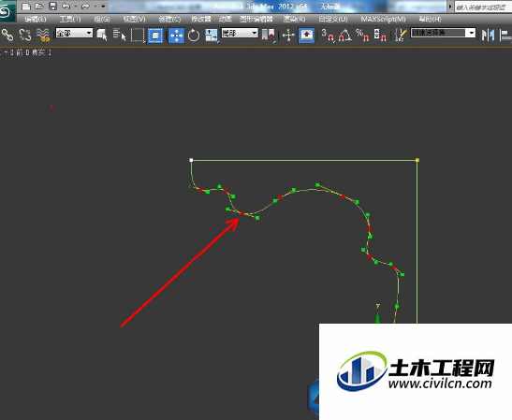Image resolution: width=512 pixels, height=420 pixels.
Task: Activate the Select and Scale tool
Action: (212, 36)
